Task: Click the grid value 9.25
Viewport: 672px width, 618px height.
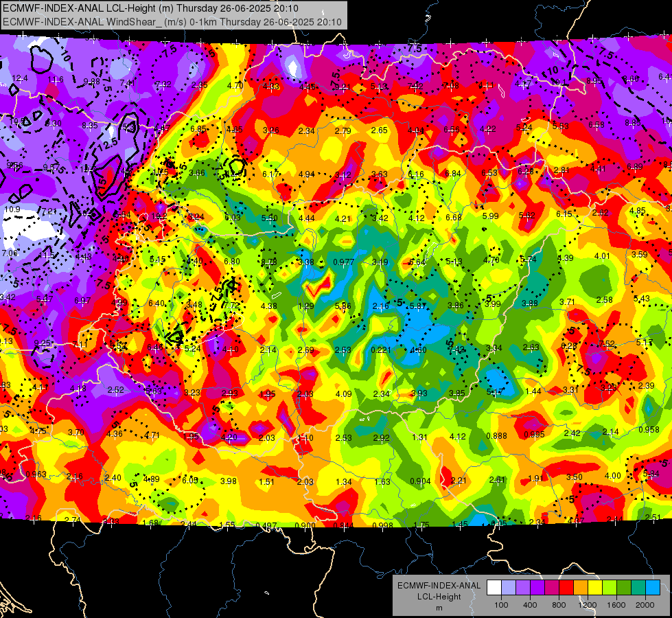Action: [x=42, y=343]
